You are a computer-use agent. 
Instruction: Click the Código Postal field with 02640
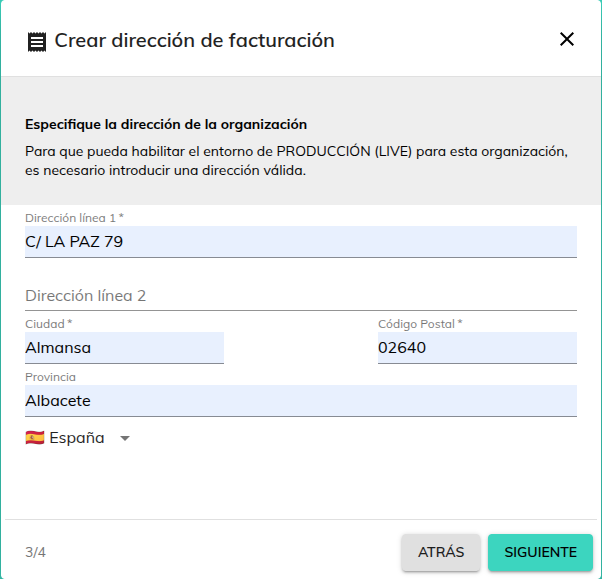[477, 347]
